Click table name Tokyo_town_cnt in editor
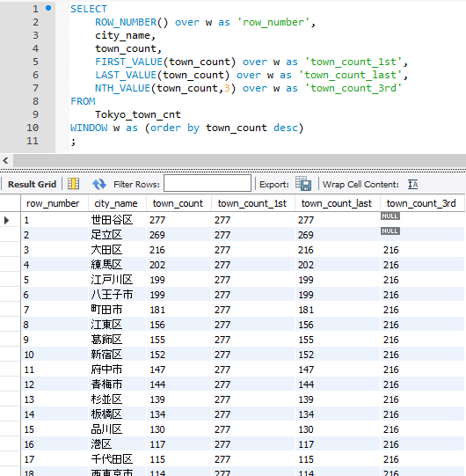The width and height of the screenshot is (466, 476). [138, 114]
